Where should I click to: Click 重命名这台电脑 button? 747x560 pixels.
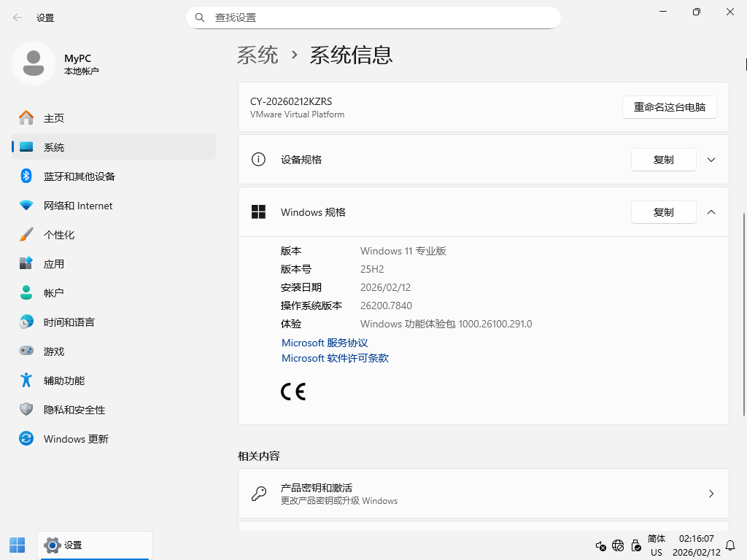(x=669, y=107)
